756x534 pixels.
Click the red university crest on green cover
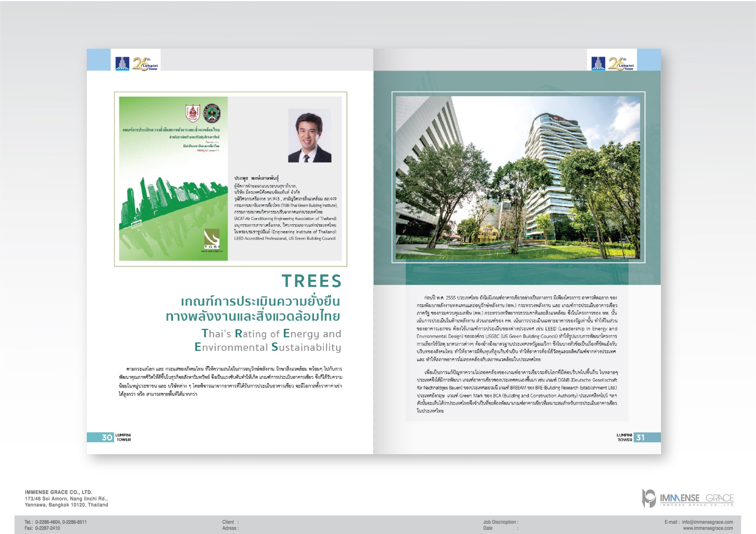(193, 113)
